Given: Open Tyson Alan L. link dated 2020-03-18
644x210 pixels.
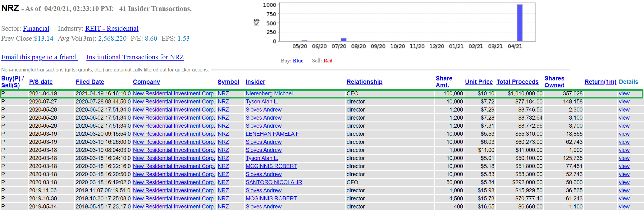Looking at the screenshot, I should click(262, 158).
